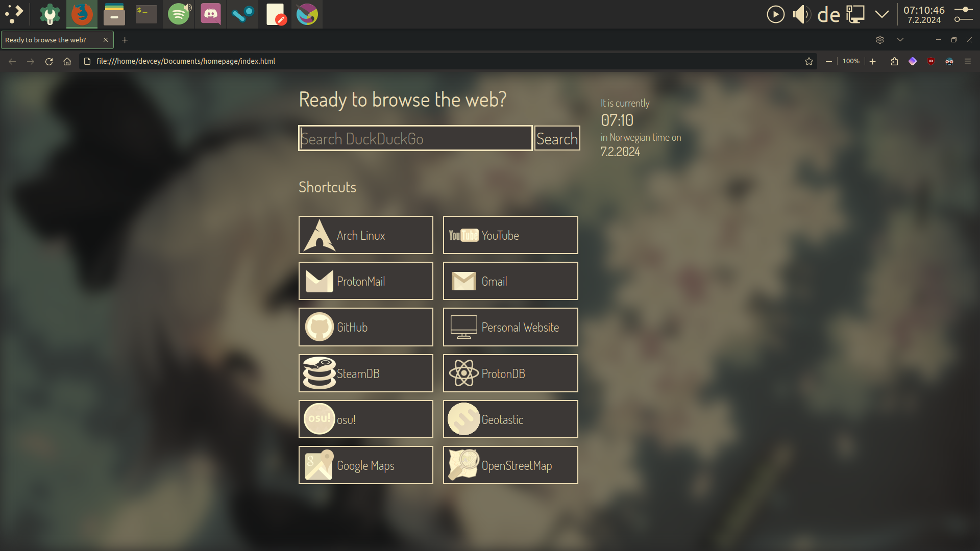The height and width of the screenshot is (551, 980).
Task: Open the osu! shortcut
Action: (x=366, y=419)
